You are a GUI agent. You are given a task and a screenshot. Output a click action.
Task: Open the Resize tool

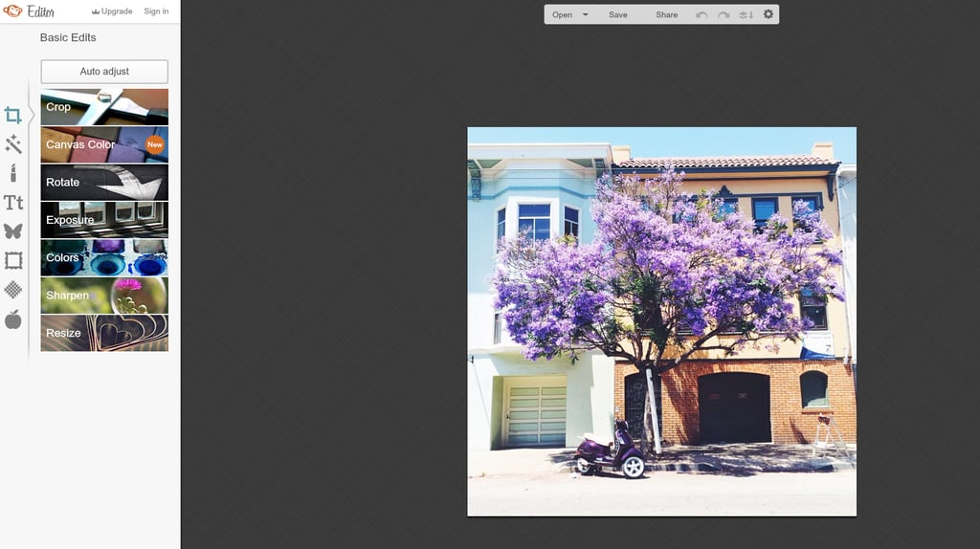[104, 333]
